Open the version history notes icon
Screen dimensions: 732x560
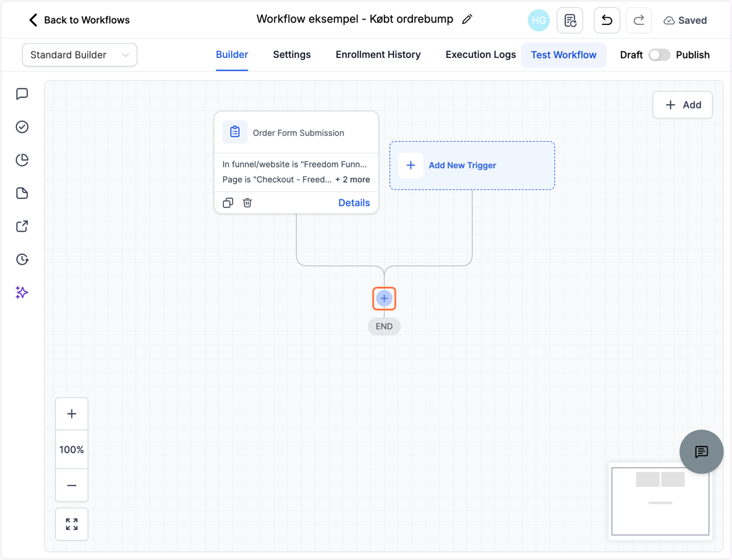tap(570, 20)
